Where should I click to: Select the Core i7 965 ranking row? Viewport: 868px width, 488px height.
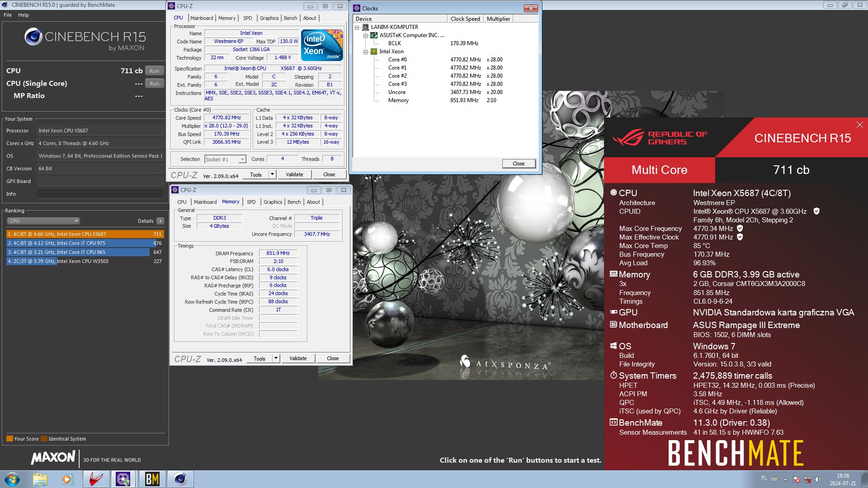[x=85, y=252]
